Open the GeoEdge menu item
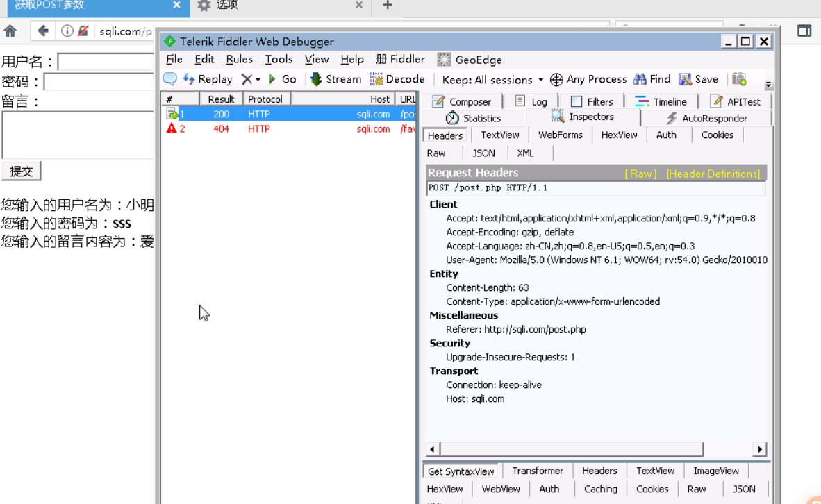 [x=470, y=60]
